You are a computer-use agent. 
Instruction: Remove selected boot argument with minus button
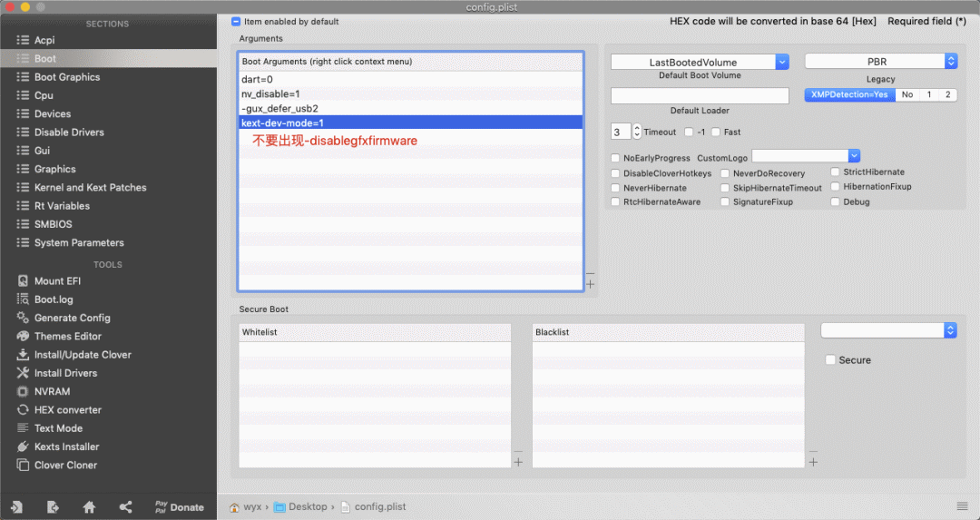590,273
